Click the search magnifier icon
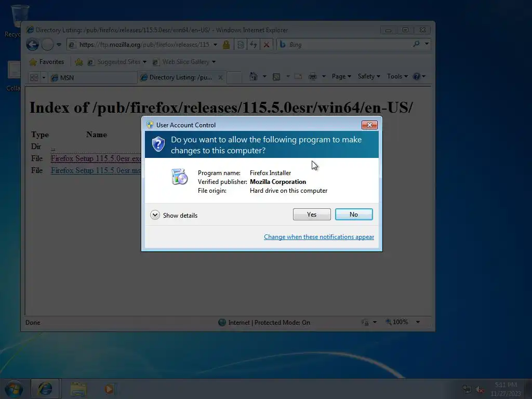This screenshot has width=532, height=399. (416, 44)
